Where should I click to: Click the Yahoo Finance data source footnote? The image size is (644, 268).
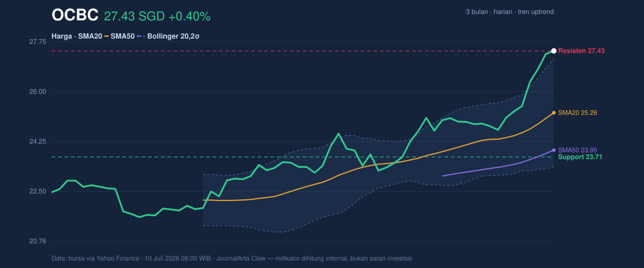232,258
